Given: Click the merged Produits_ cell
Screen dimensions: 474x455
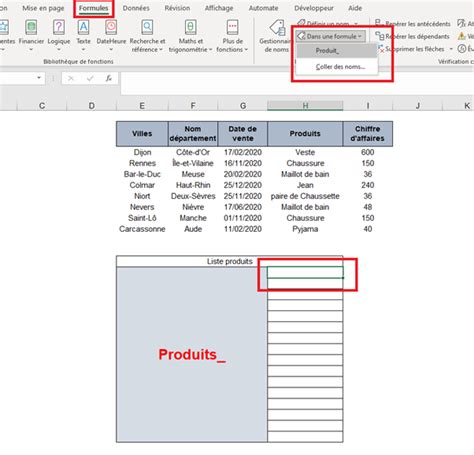Looking at the screenshot, I should coord(192,355).
